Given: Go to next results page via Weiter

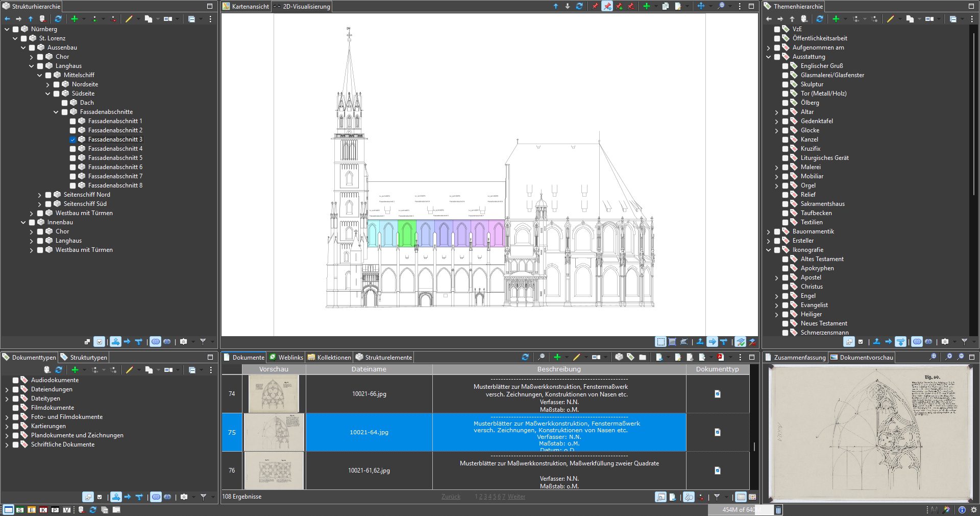Looking at the screenshot, I should 516,497.
